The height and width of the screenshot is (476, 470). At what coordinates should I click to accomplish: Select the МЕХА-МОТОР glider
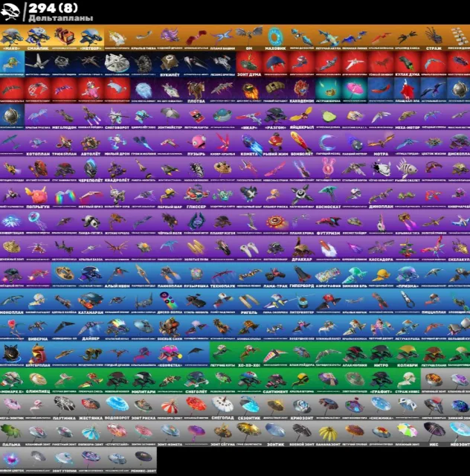(x=408, y=117)
